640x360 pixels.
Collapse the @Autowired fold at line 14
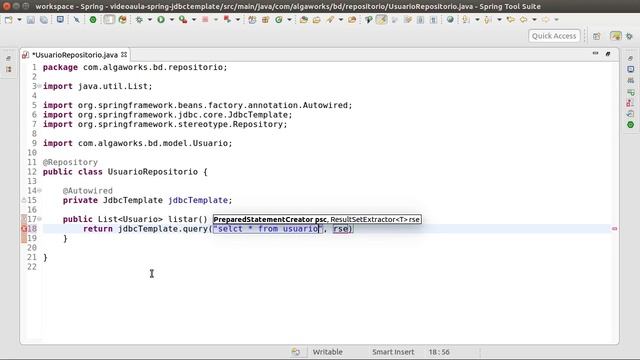(x=40, y=190)
